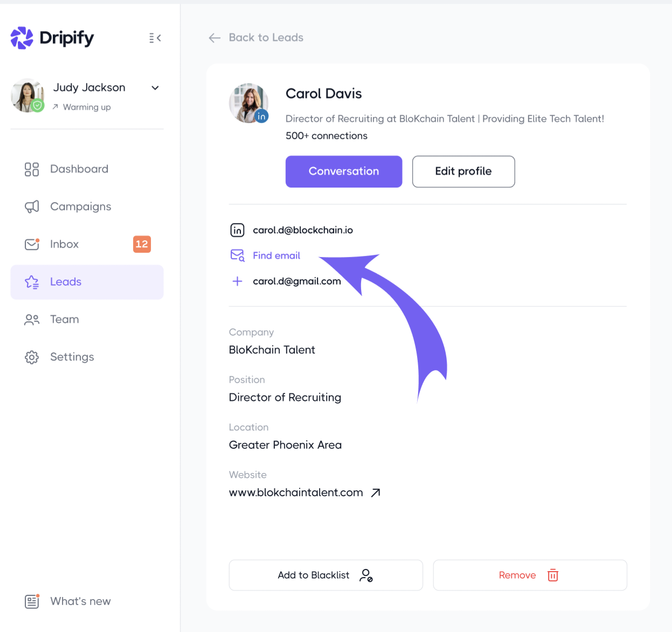Click the LinkedIn icon beside carol.d@blockchain.io
This screenshot has width=672, height=632.
point(237,230)
